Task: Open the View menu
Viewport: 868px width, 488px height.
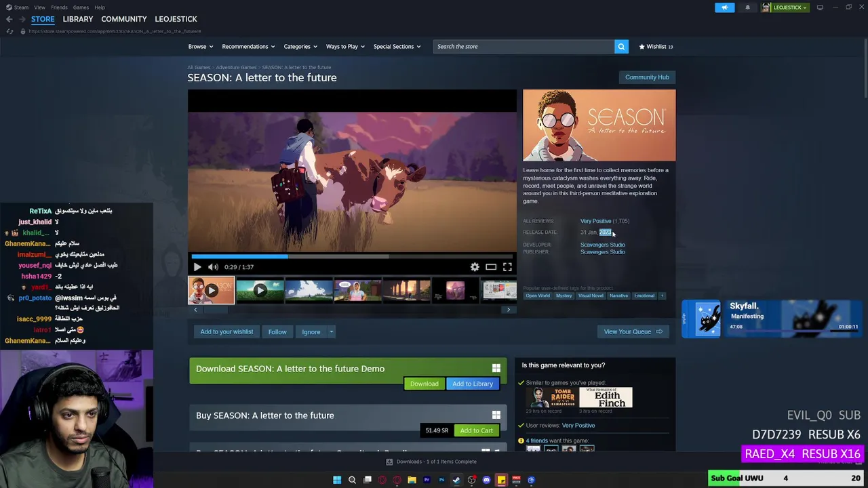Action: pyautogui.click(x=39, y=7)
